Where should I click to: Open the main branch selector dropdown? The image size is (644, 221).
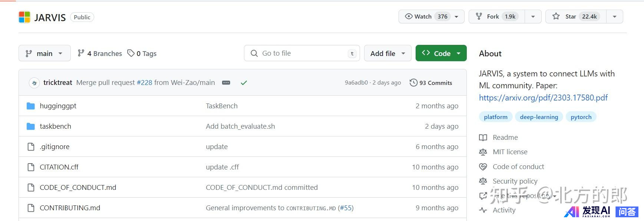(x=44, y=53)
